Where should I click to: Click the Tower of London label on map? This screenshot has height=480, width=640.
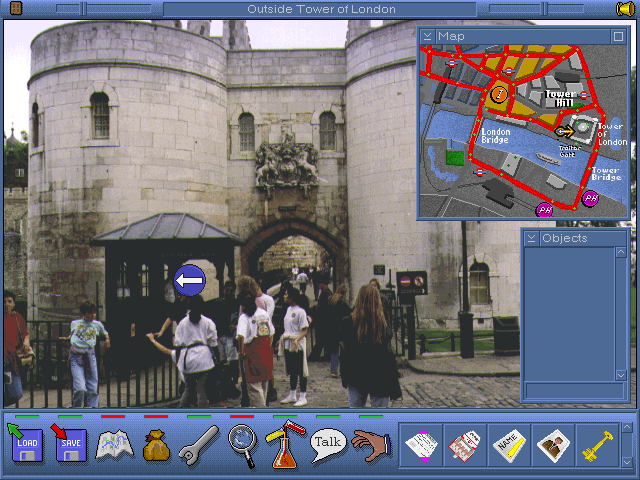612,134
